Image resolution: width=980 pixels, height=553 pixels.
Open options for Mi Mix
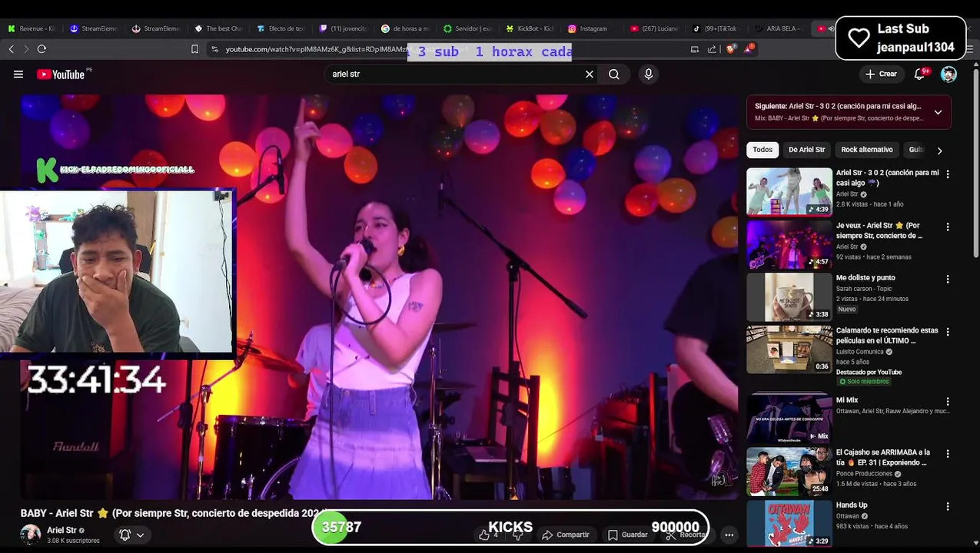948,402
